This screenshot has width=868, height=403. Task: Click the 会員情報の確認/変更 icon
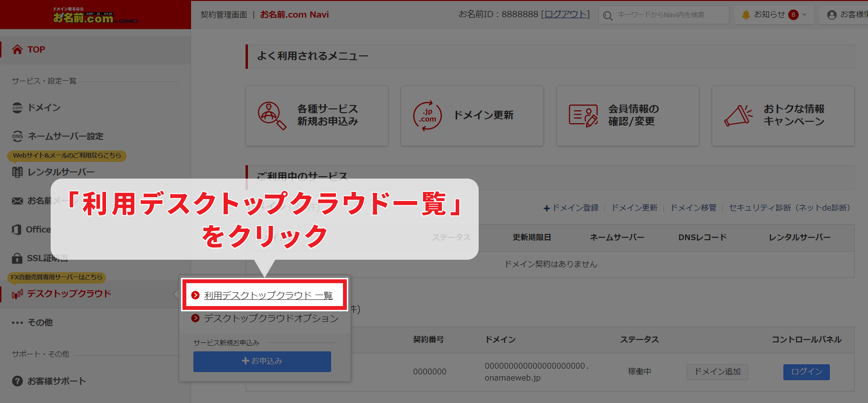click(583, 116)
